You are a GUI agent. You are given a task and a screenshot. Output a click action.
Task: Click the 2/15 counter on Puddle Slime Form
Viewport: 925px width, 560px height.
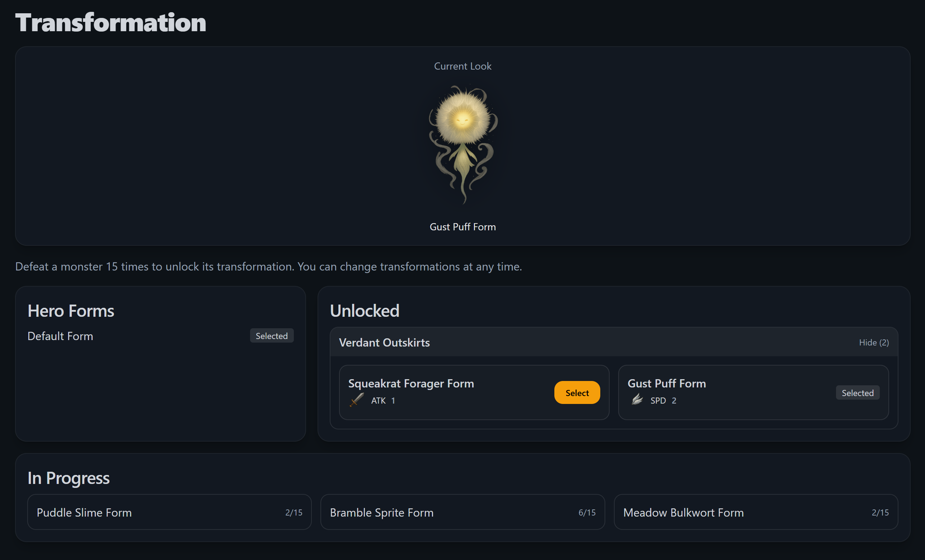click(294, 512)
